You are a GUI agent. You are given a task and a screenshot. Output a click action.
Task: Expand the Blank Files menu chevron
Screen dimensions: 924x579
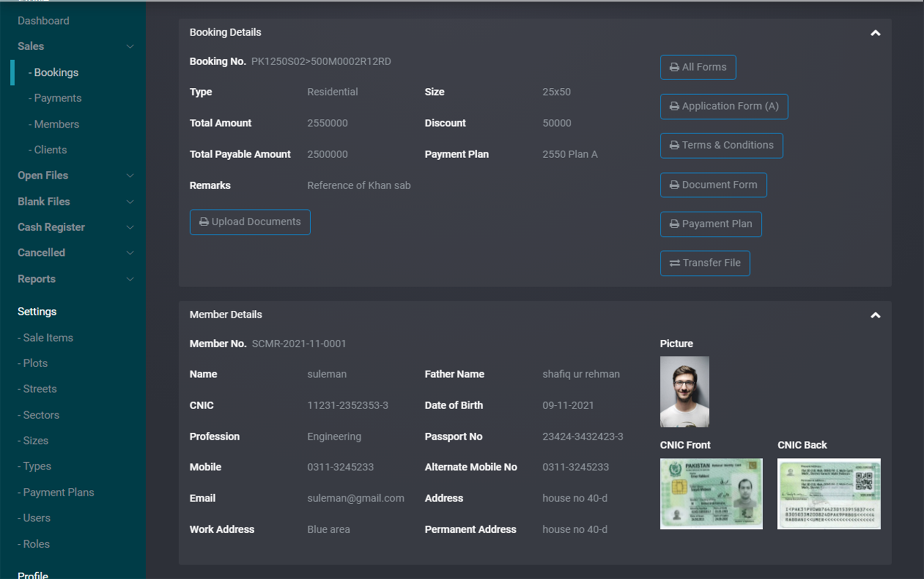pos(130,202)
